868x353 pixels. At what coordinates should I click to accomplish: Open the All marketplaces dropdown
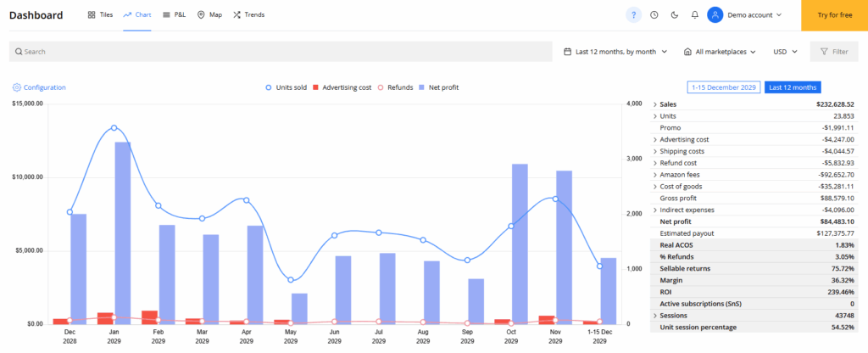720,52
